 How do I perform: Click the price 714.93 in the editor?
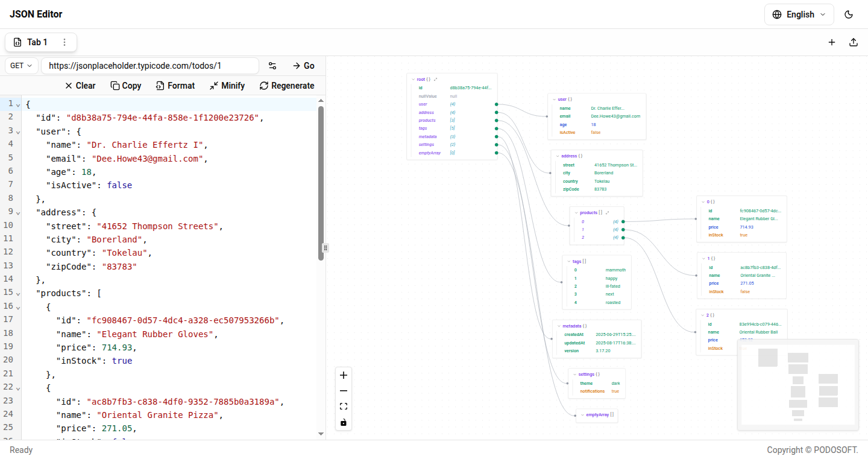[x=117, y=347]
